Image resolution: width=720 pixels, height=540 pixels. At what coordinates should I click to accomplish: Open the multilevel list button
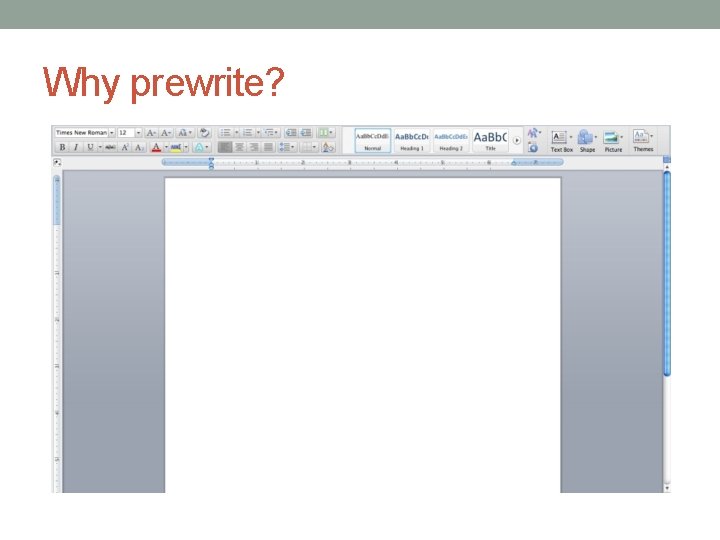click(x=271, y=133)
